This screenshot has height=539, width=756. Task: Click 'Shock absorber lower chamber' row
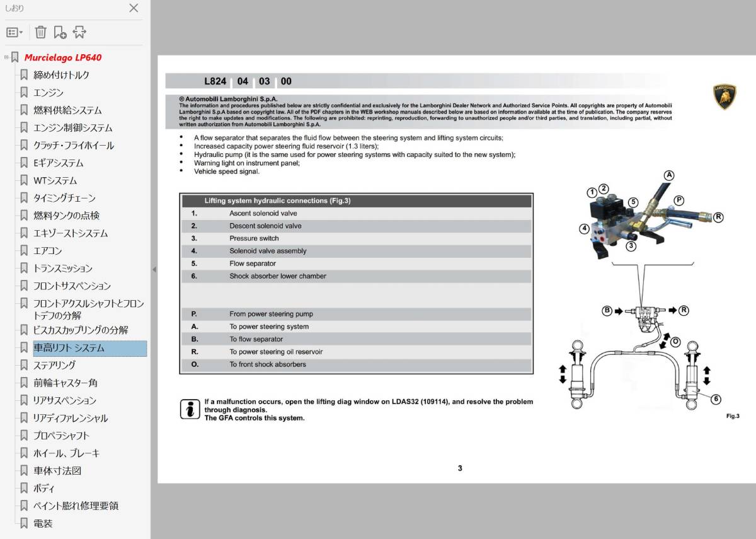(x=357, y=277)
